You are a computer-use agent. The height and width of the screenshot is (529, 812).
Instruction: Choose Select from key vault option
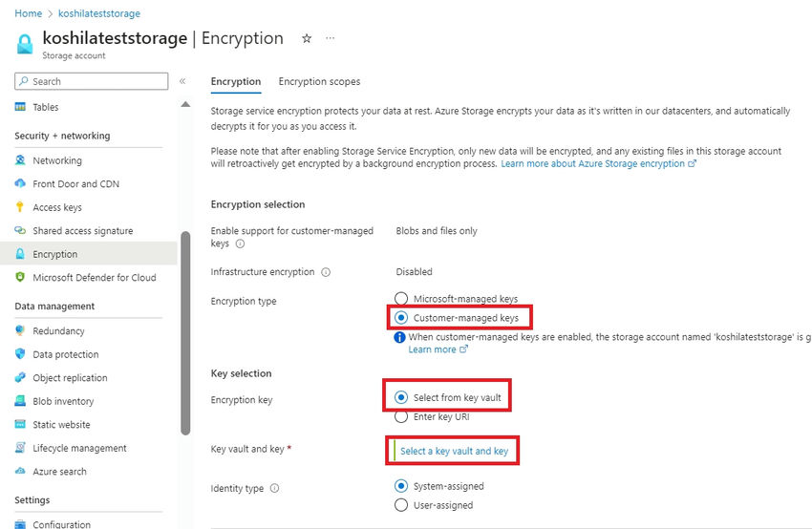tap(401, 397)
